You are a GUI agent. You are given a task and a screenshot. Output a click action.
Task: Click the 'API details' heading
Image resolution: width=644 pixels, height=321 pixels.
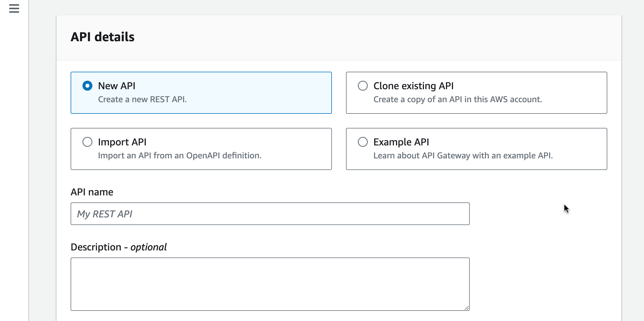[x=103, y=37]
